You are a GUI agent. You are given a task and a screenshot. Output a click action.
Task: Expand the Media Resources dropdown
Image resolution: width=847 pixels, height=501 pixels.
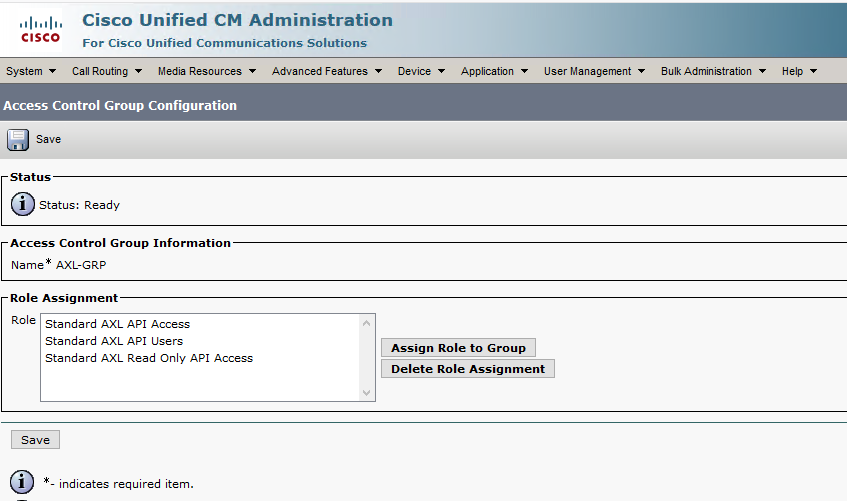(207, 71)
